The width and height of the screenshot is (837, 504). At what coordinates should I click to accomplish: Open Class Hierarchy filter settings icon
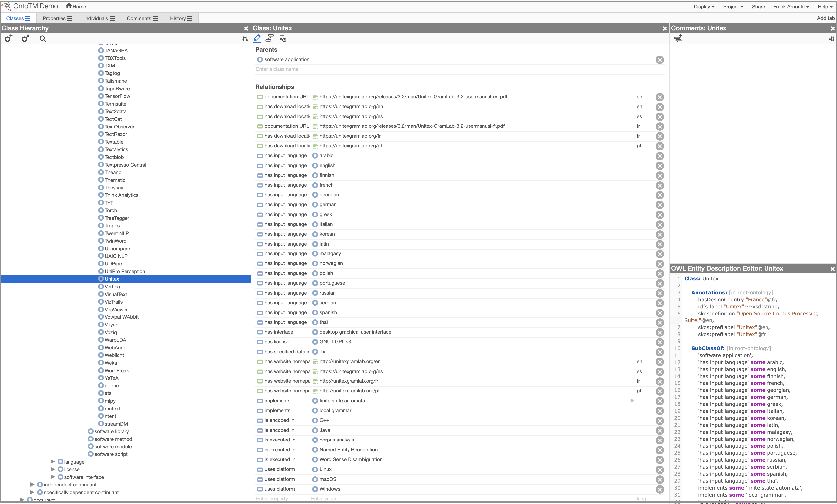(245, 39)
